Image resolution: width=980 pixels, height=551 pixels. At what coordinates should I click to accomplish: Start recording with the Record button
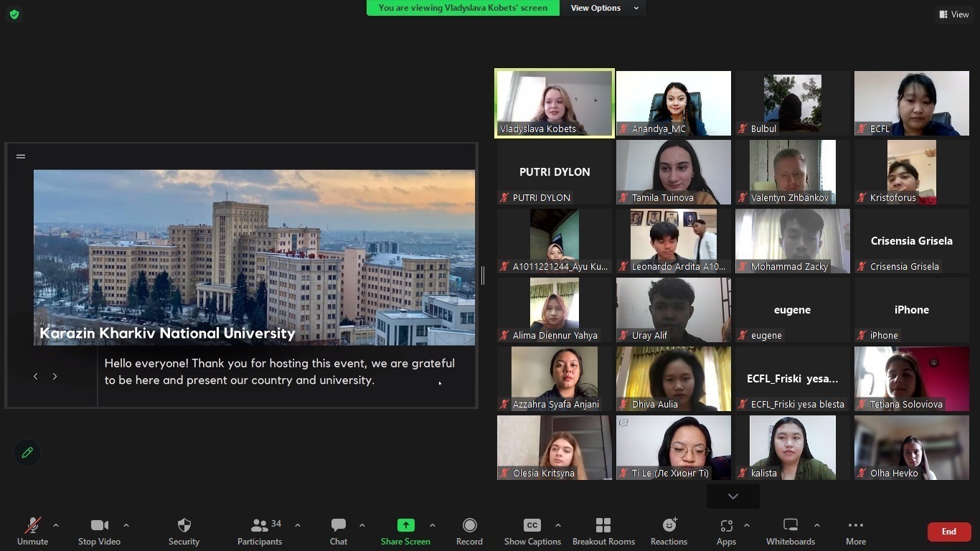coord(469,531)
